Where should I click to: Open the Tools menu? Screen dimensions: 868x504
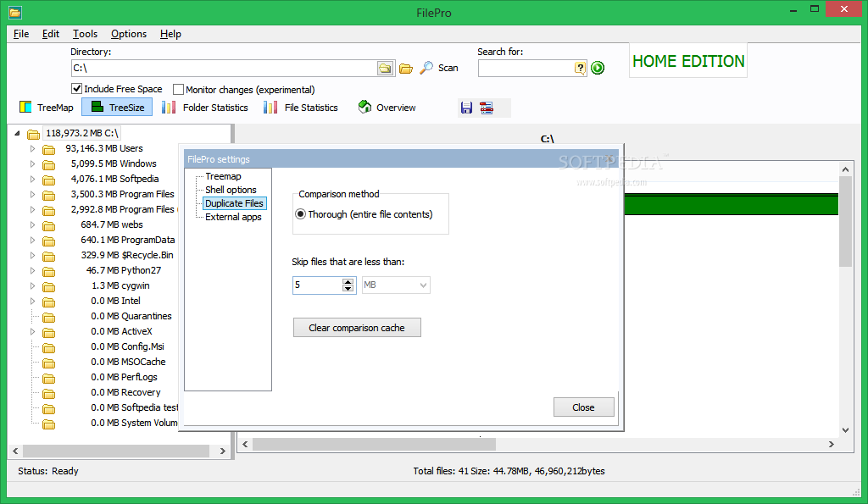coord(85,34)
